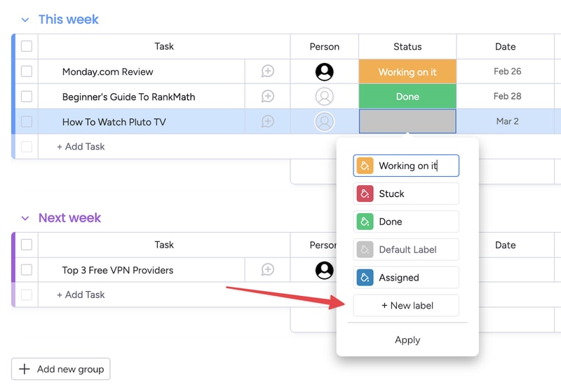Viewport: 561px width, 392px height.
Task: Click Apply in label editor
Action: pos(407,340)
